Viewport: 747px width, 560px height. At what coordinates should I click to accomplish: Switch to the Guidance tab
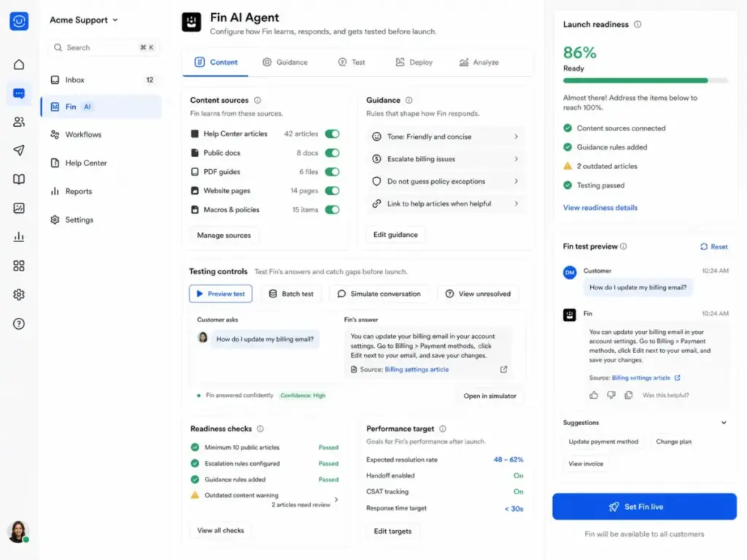pyautogui.click(x=285, y=63)
